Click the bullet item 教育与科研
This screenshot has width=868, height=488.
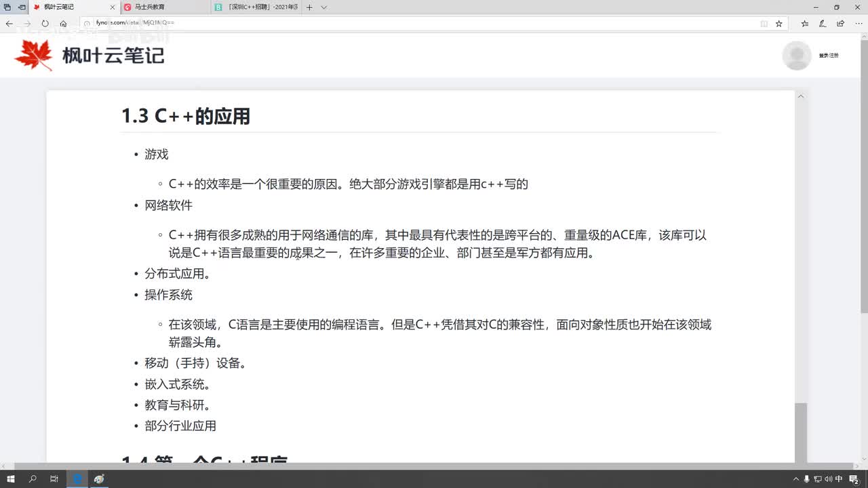click(x=178, y=405)
